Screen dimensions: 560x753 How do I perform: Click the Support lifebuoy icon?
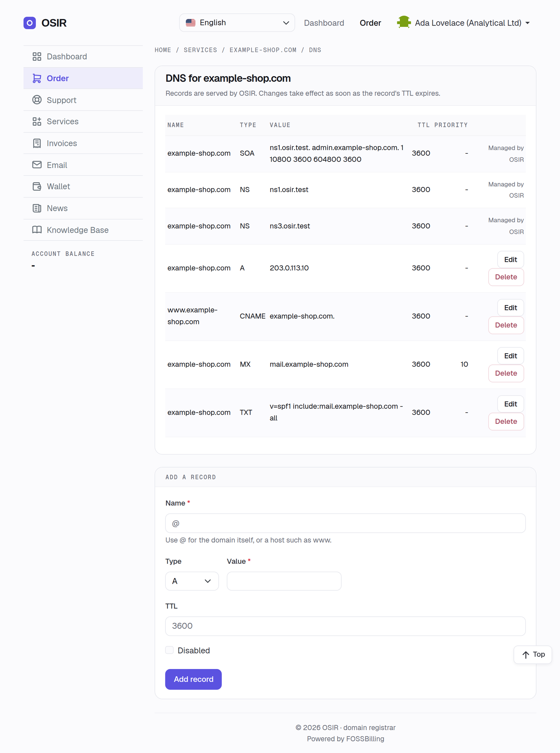(37, 100)
